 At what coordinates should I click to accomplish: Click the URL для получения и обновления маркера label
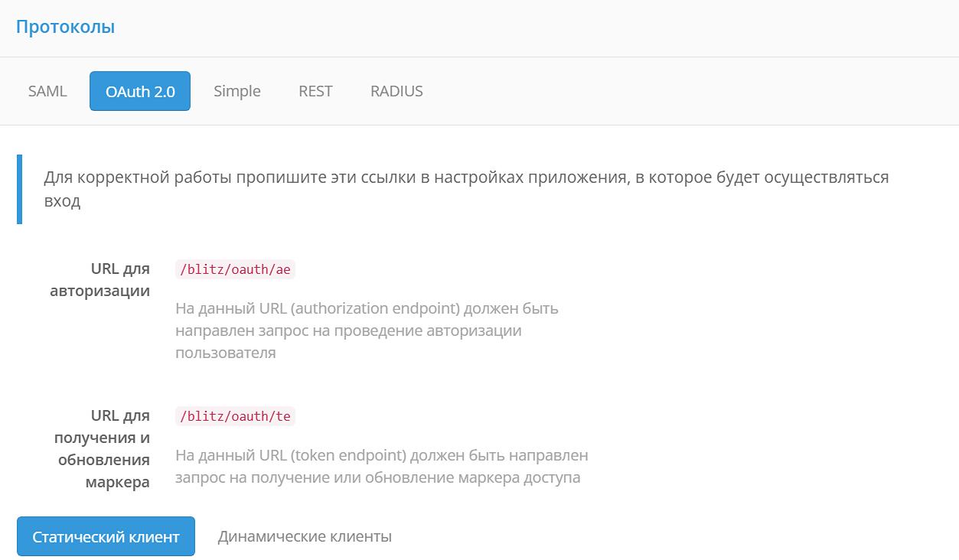point(102,449)
